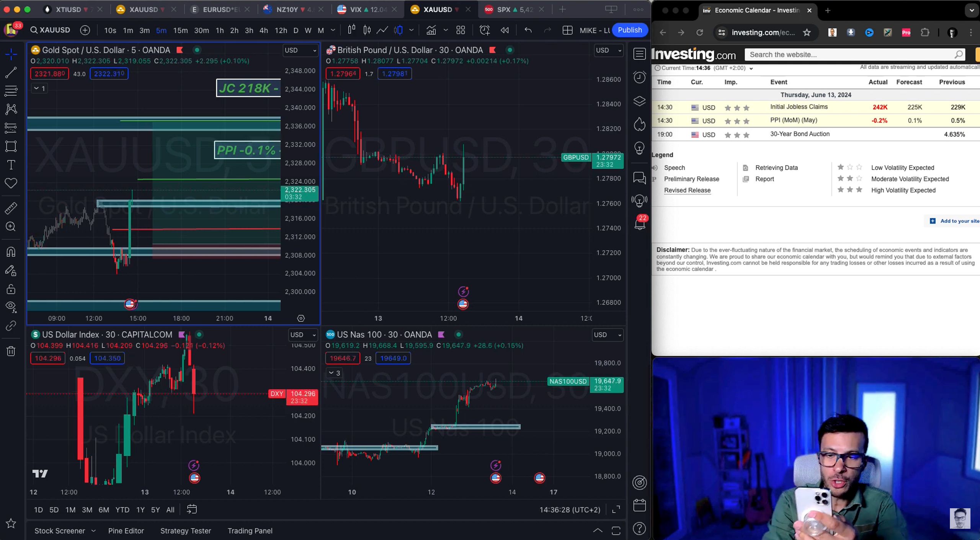Start bar replay mode

click(505, 30)
